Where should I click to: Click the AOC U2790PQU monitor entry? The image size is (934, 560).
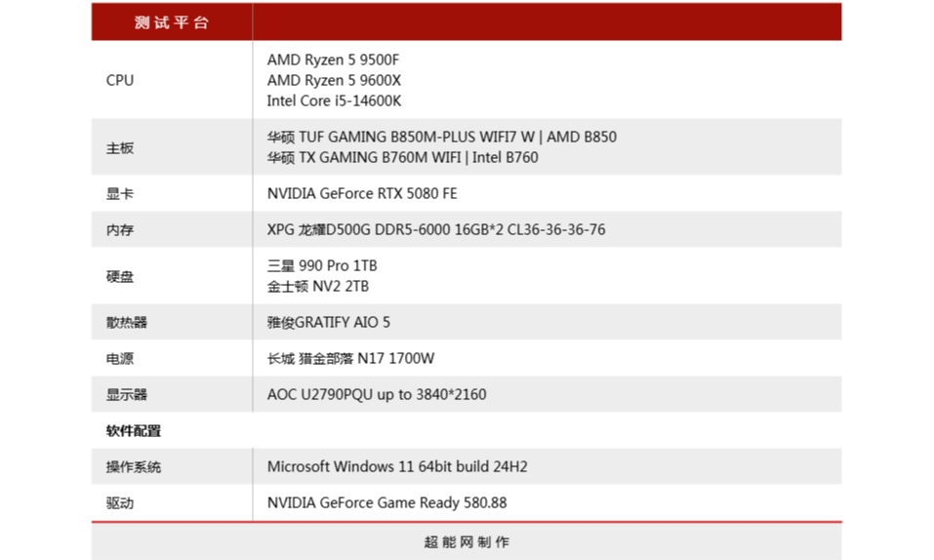point(376,394)
